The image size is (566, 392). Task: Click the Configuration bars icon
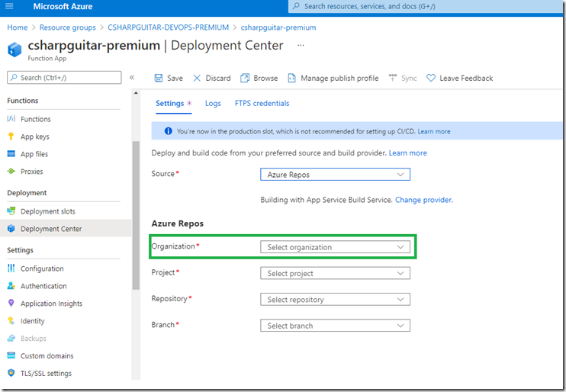tap(11, 268)
